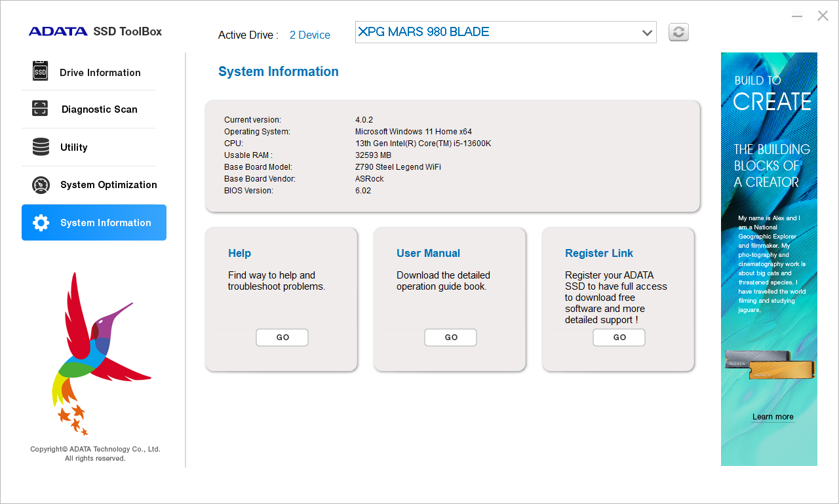Click the Z790 Steel Legend WiFi text
The width and height of the screenshot is (839, 504).
[x=398, y=167]
